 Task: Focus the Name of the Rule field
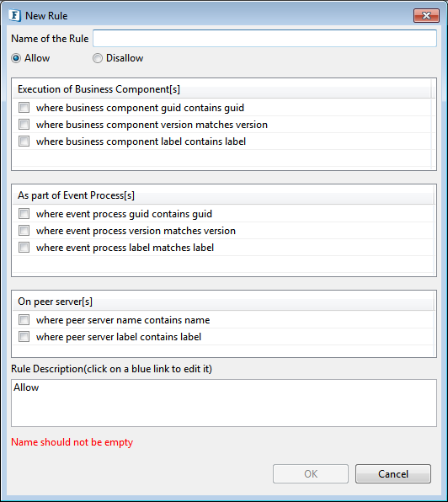click(x=264, y=39)
